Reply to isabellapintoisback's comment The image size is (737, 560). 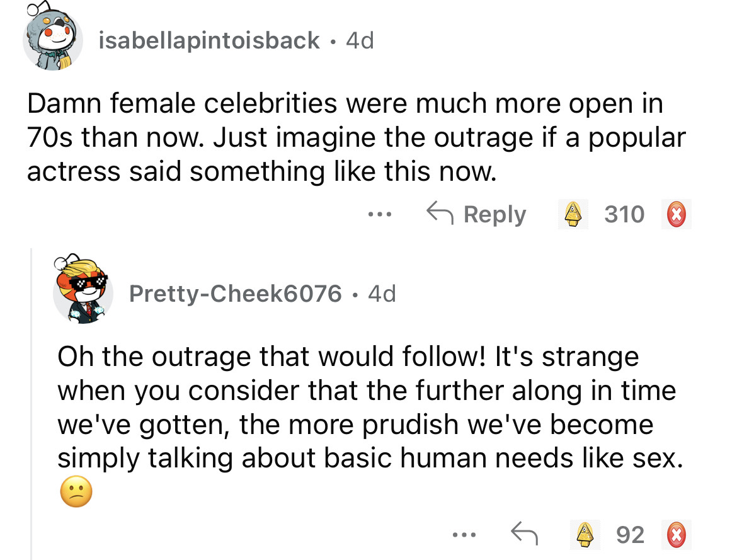point(476,215)
